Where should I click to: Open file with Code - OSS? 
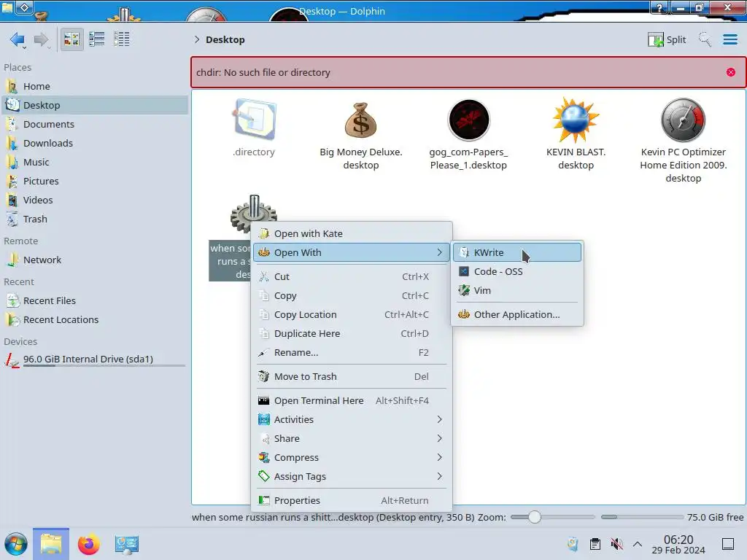(517, 272)
